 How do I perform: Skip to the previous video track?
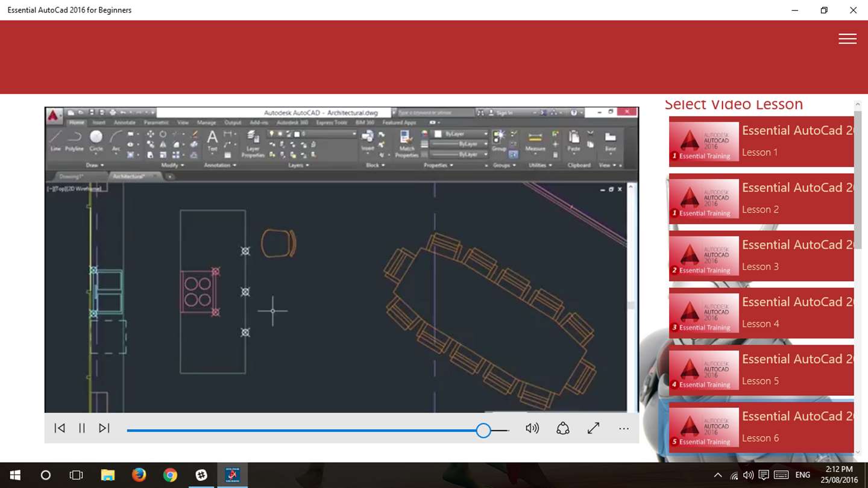(x=60, y=428)
